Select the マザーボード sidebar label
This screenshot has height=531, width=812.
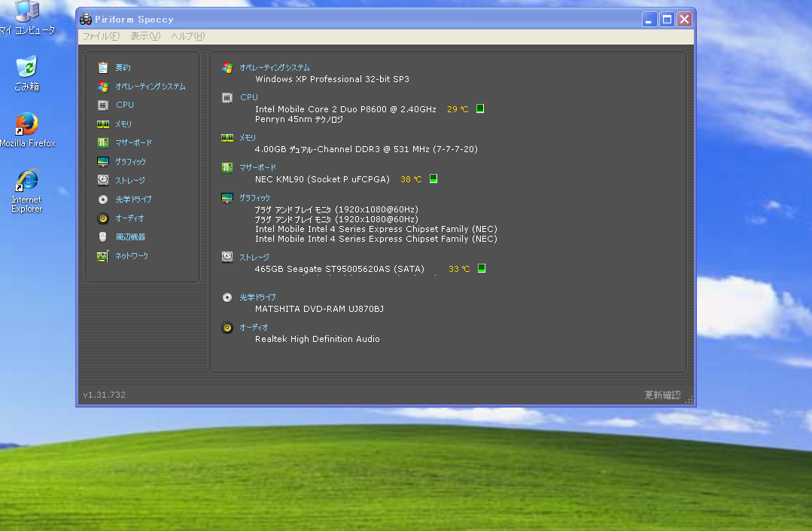point(134,142)
